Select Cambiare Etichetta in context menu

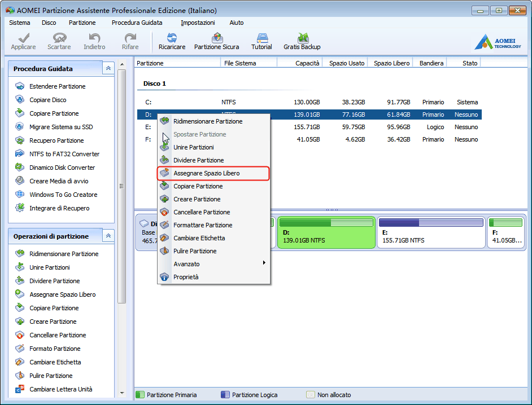point(213,238)
